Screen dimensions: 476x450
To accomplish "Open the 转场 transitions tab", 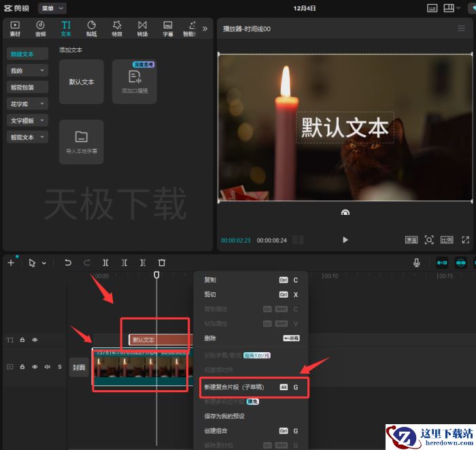I will 142,29.
